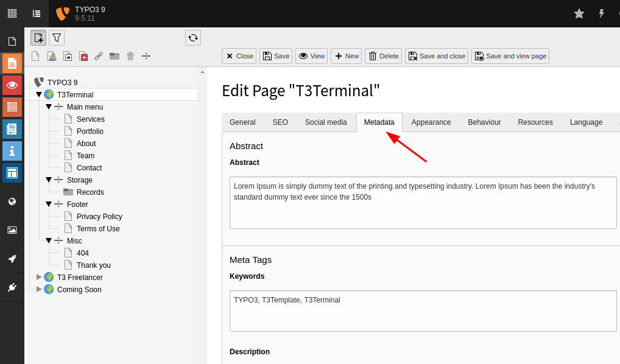This screenshot has width=620, height=364.
Task: Open the List module in the sidebar
Action: tap(12, 107)
